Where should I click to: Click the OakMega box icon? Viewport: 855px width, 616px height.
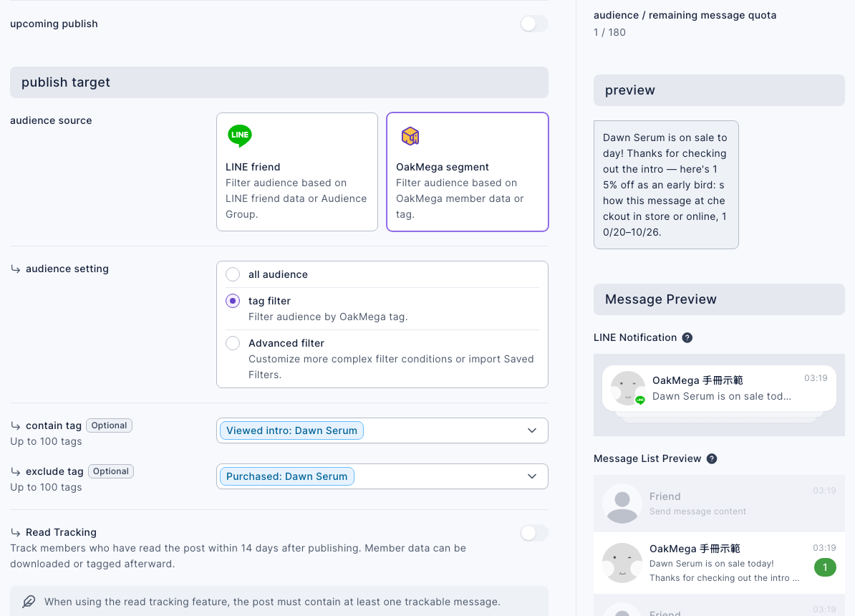[410, 136]
